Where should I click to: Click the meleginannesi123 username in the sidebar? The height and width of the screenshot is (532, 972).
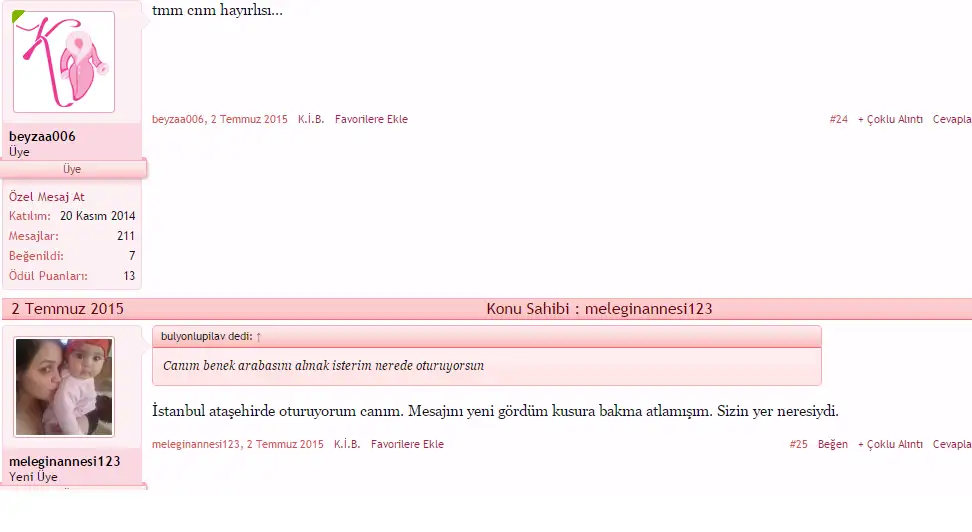[64, 461]
